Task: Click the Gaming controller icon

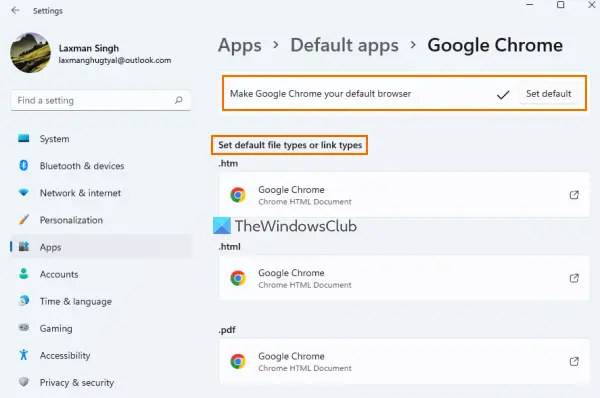Action: (24, 328)
